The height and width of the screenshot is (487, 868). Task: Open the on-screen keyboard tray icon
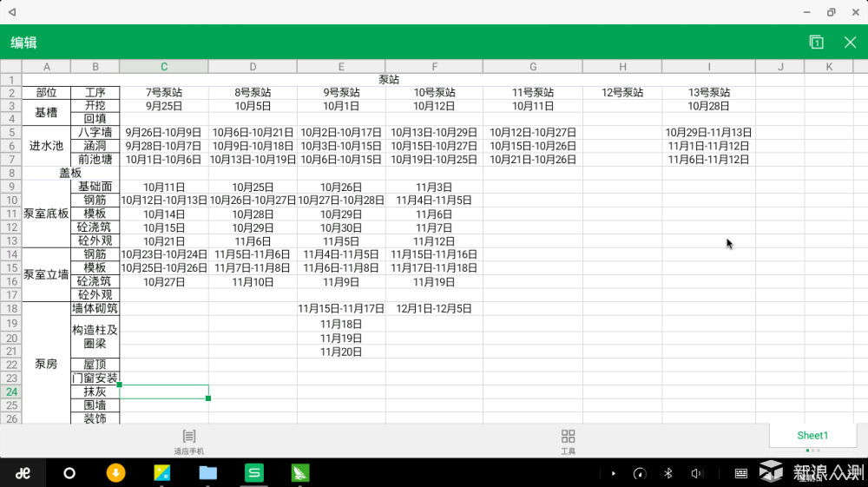point(741,473)
